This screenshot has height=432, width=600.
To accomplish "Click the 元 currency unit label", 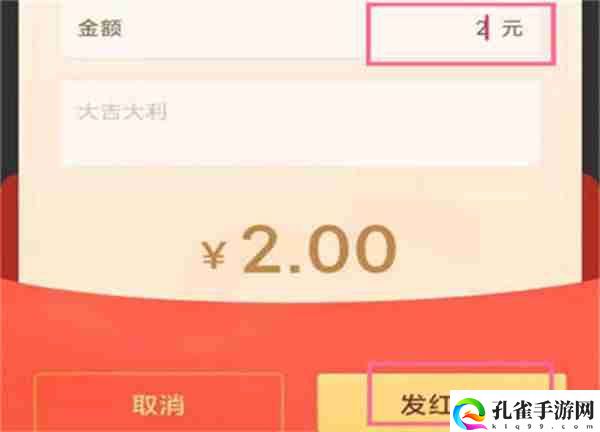I will [x=512, y=28].
